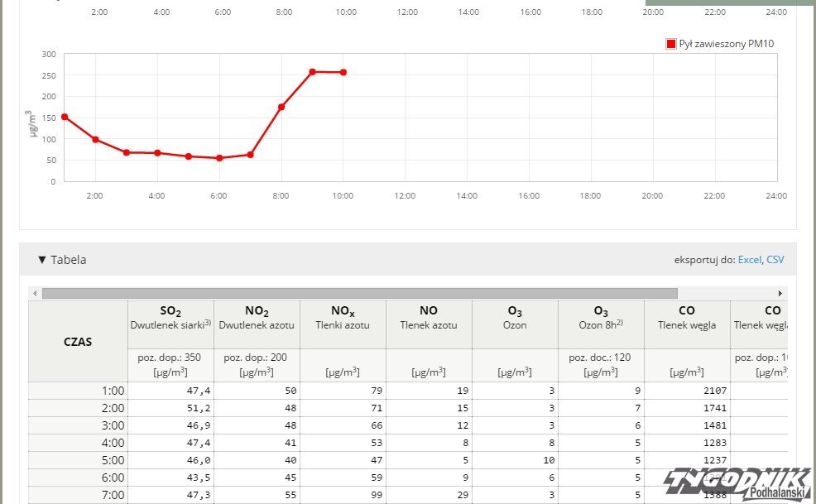This screenshot has height=504, width=816.
Task: Click the table scrollbar right arrow
Action: 780,293
